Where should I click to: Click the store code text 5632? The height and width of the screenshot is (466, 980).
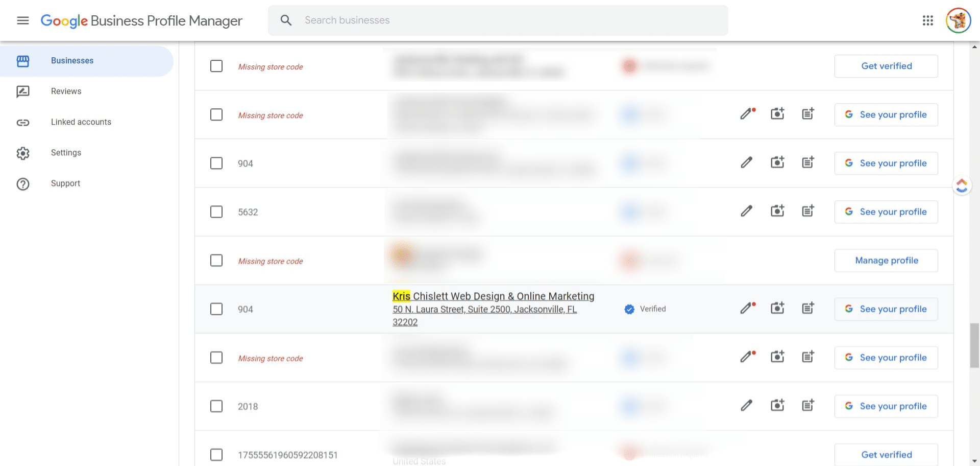tap(248, 212)
